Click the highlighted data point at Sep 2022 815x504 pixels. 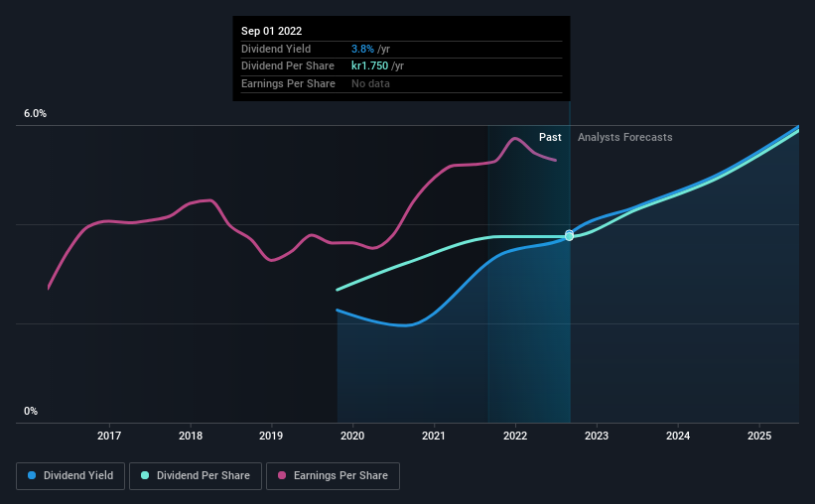click(x=569, y=235)
